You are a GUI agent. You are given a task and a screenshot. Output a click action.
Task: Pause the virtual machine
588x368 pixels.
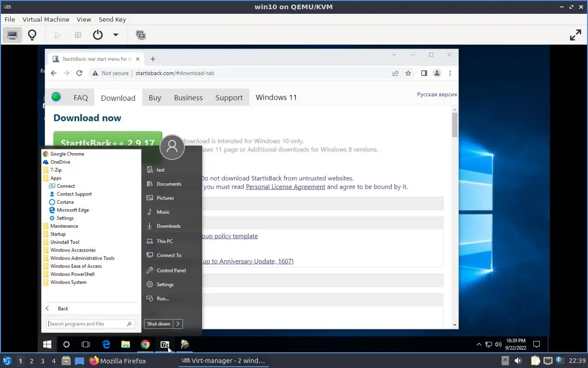point(78,35)
